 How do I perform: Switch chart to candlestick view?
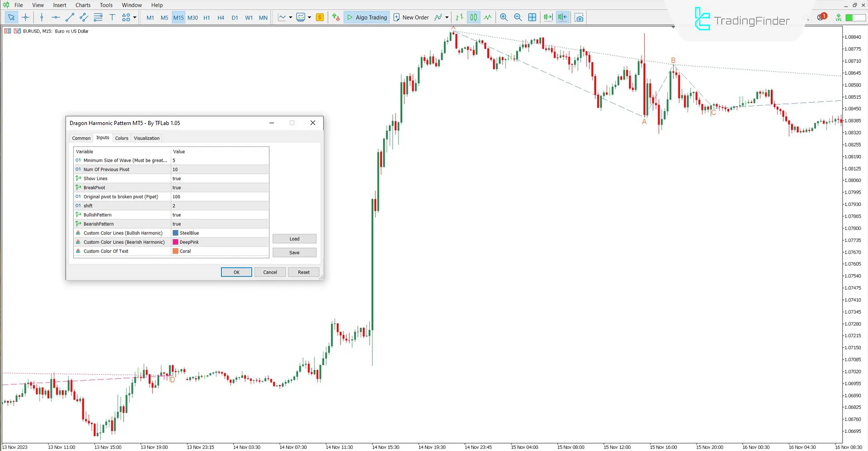pyautogui.click(x=473, y=18)
